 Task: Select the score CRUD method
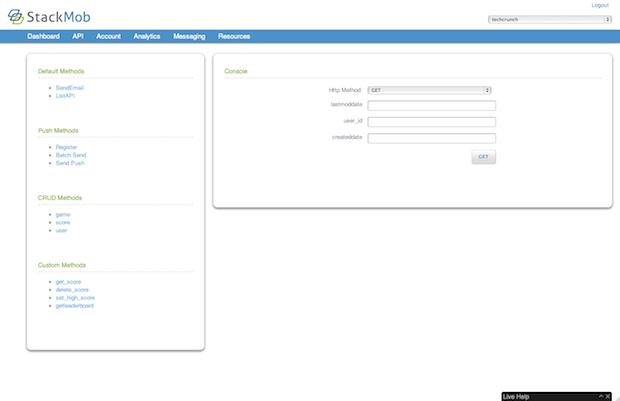click(63, 222)
